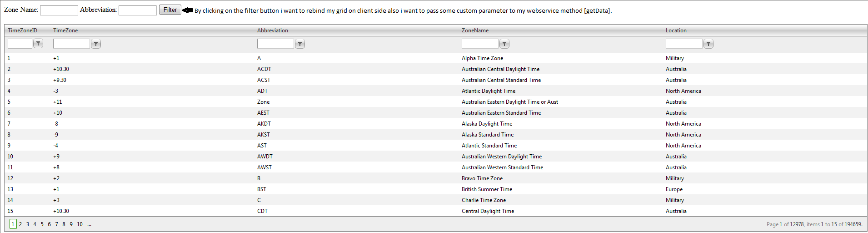Go to page 2 in pager

(20, 224)
